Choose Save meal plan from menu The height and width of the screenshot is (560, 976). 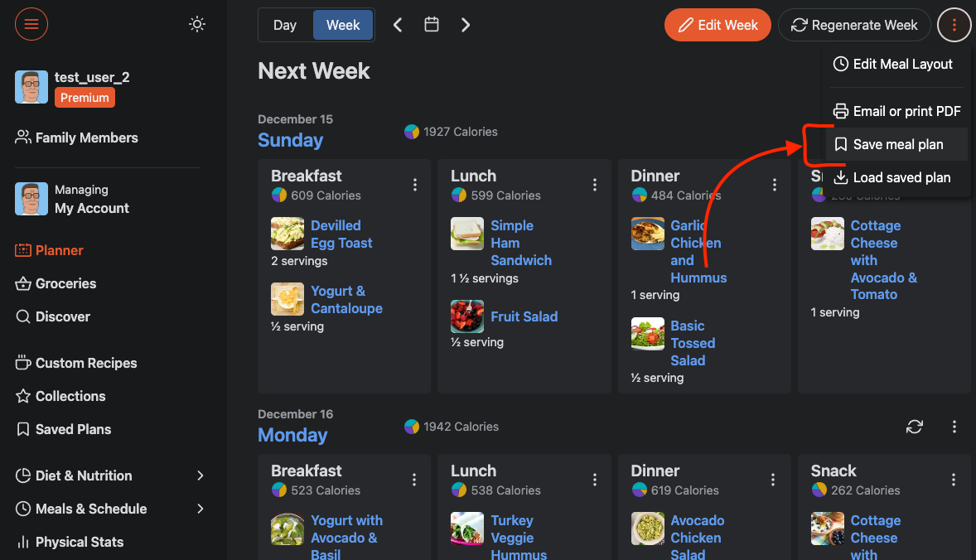897,145
